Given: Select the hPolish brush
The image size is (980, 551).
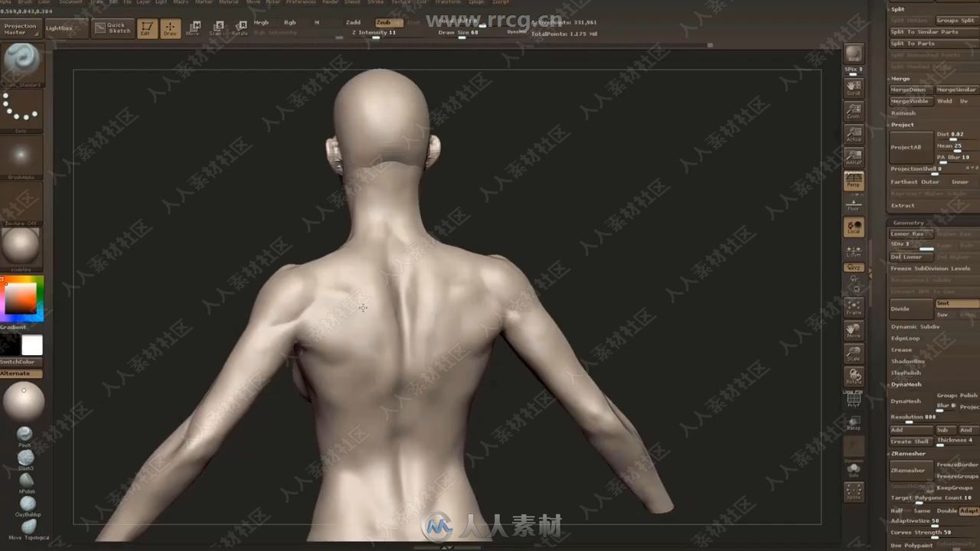Looking at the screenshot, I should click(x=27, y=482).
